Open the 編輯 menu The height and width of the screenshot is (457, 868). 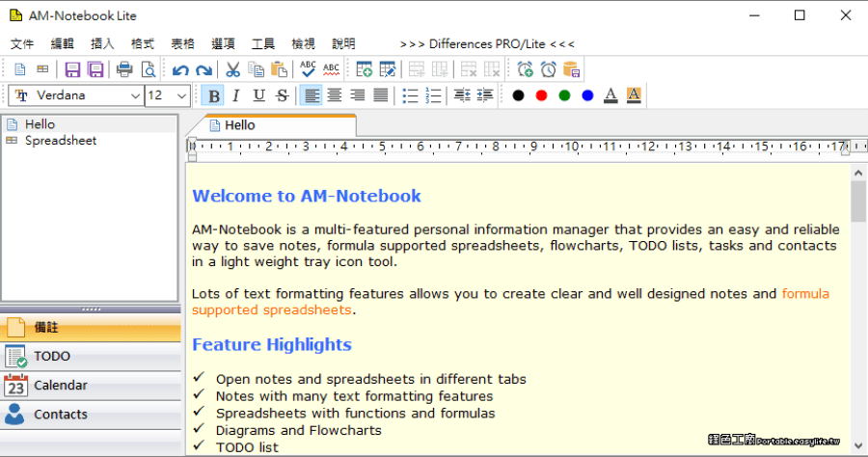pos(62,43)
